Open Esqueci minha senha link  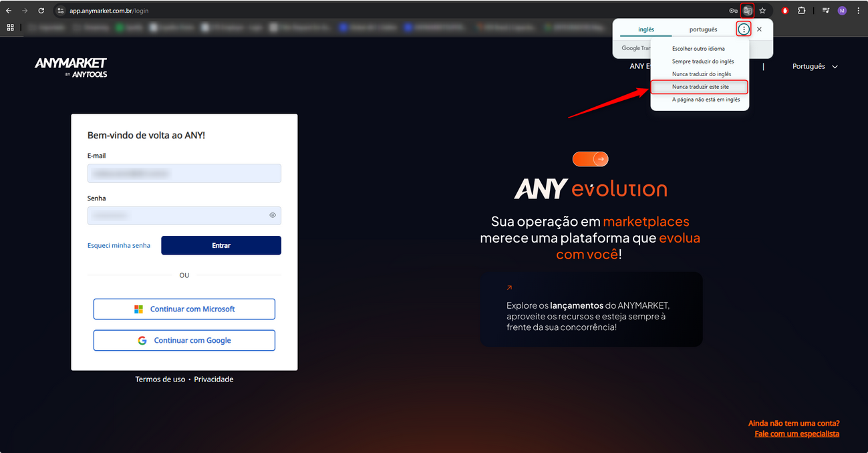click(119, 245)
